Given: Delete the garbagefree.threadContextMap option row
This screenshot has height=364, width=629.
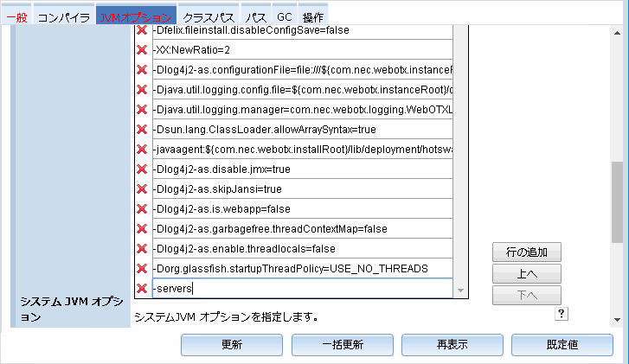Looking at the screenshot, I should click(142, 229).
